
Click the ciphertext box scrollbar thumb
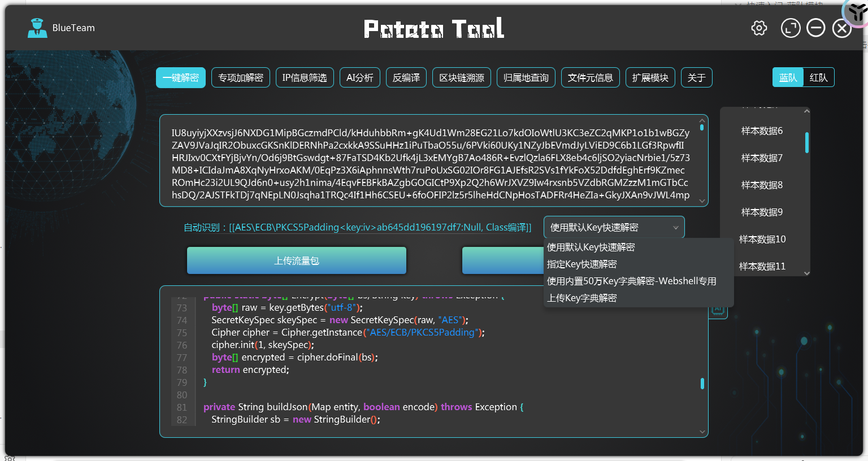tap(702, 128)
